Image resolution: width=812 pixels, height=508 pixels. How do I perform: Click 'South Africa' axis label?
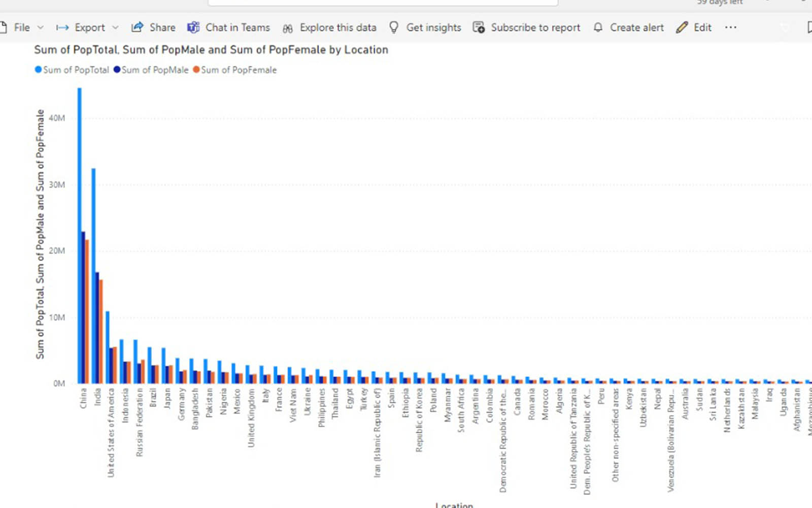click(461, 410)
